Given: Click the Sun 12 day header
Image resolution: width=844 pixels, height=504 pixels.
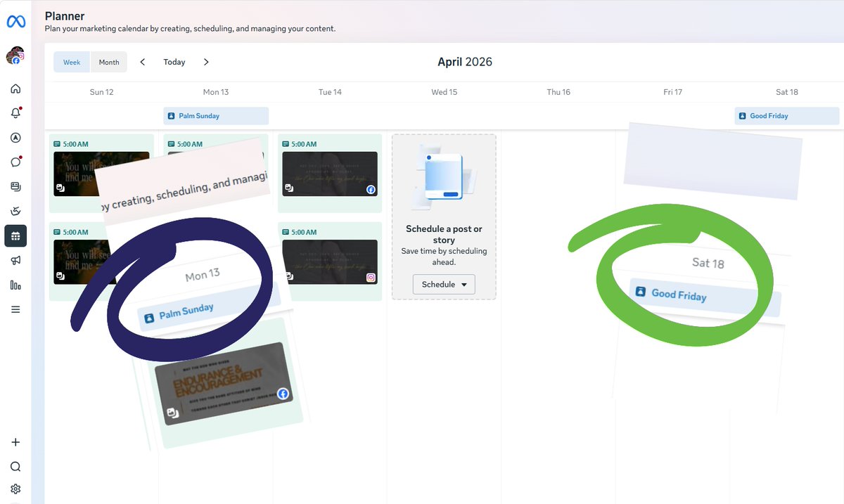Looking at the screenshot, I should coord(102,92).
